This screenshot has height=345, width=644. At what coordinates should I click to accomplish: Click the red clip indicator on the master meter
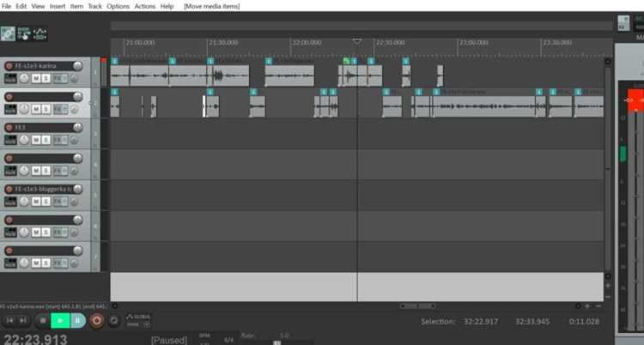click(635, 100)
